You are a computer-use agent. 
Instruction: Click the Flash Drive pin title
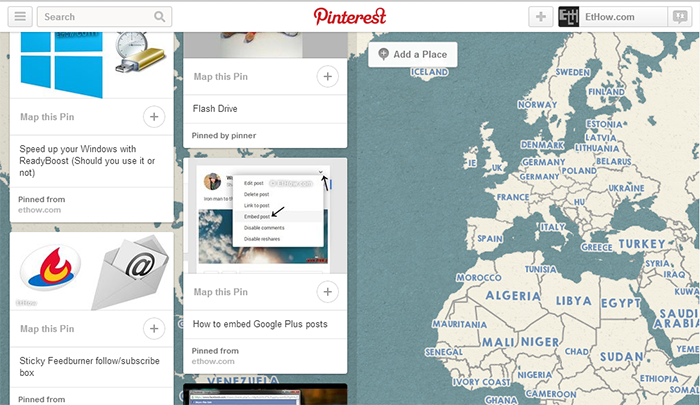pyautogui.click(x=215, y=109)
